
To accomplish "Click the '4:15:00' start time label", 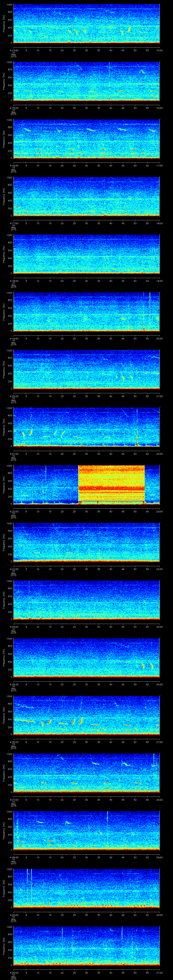I will pos(14,108).
